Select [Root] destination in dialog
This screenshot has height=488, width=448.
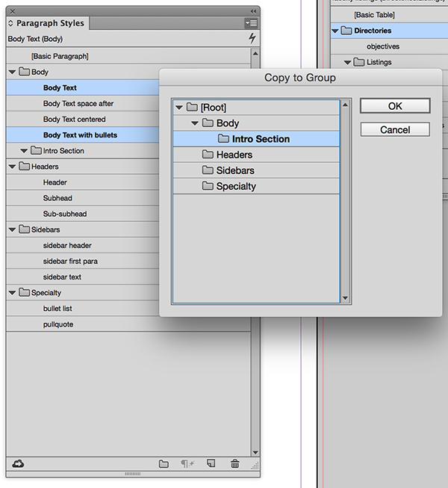pos(256,108)
